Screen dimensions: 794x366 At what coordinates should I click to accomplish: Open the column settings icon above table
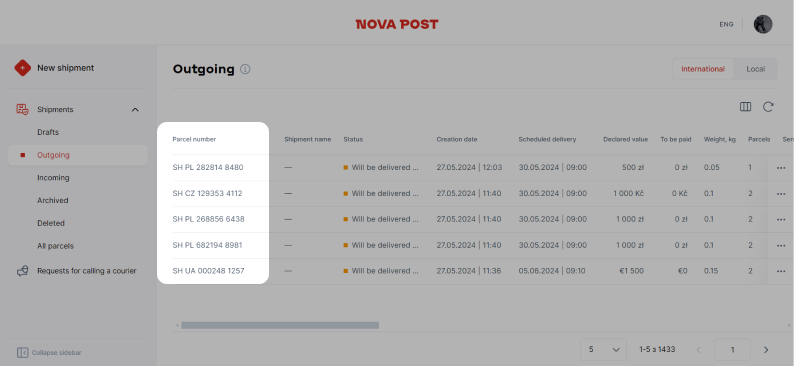(745, 107)
